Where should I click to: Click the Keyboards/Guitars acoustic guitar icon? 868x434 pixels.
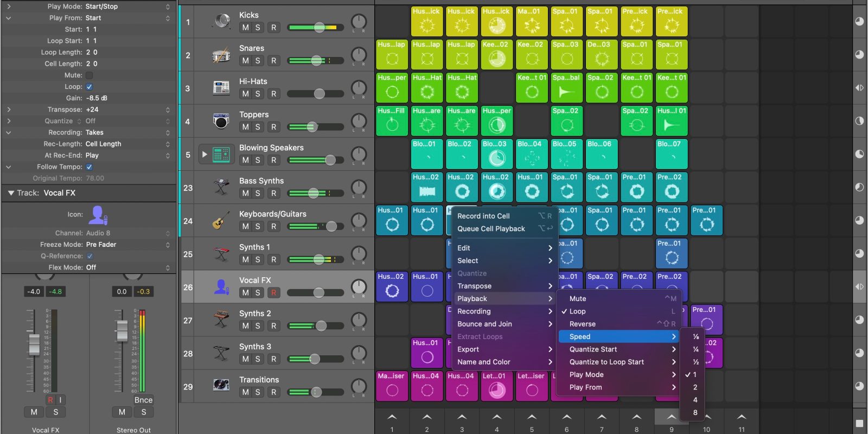pos(221,221)
